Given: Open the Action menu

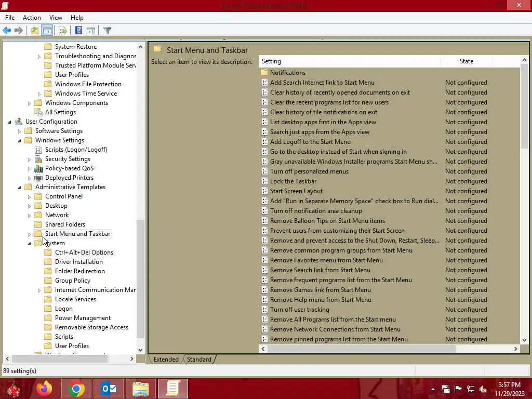Looking at the screenshot, I should (x=32, y=18).
